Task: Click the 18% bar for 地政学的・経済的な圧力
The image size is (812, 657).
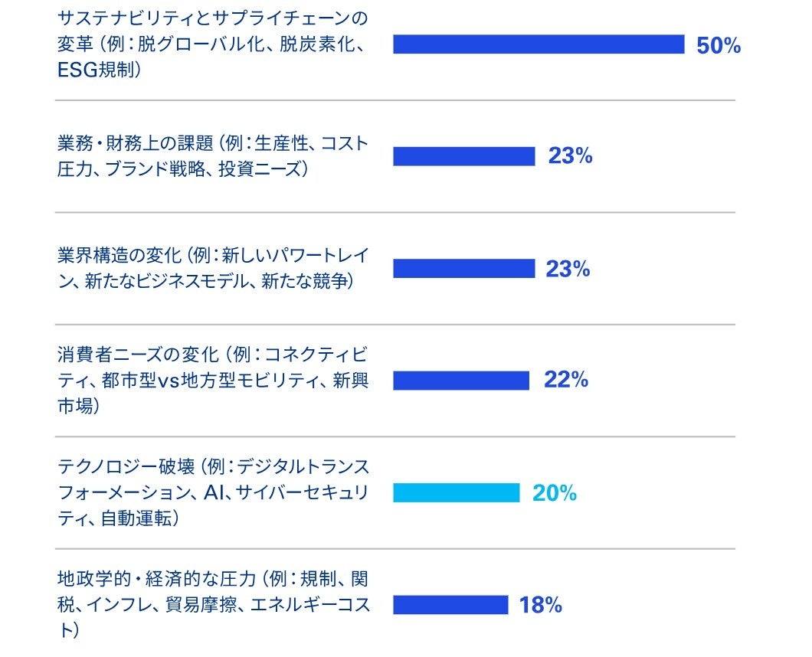Action: pyautogui.click(x=450, y=605)
